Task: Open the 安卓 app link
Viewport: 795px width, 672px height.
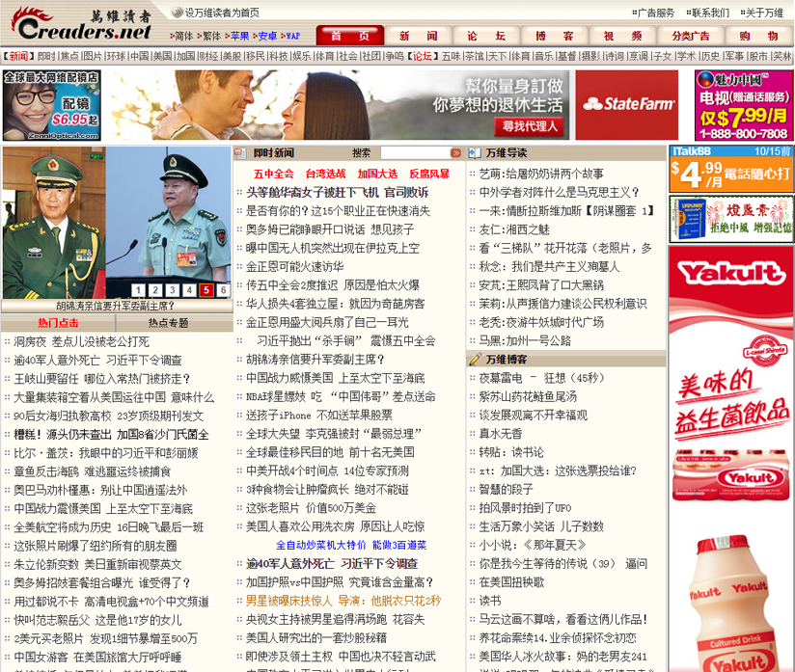Action: point(267,36)
